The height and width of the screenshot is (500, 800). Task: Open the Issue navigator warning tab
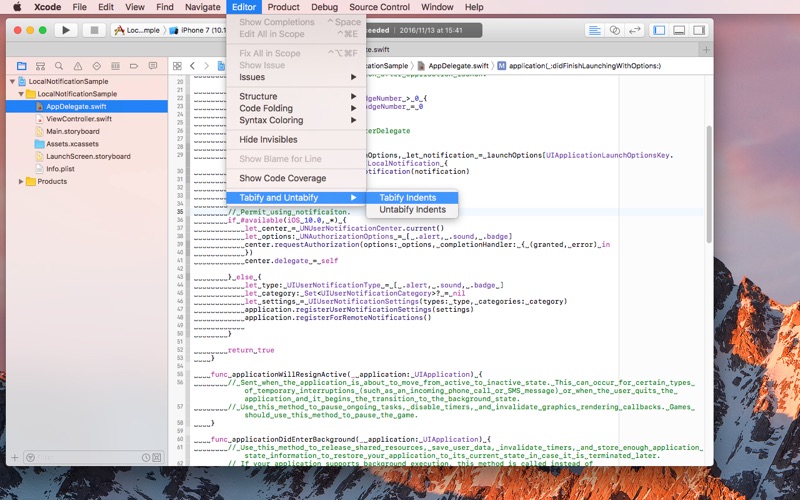tap(78, 66)
